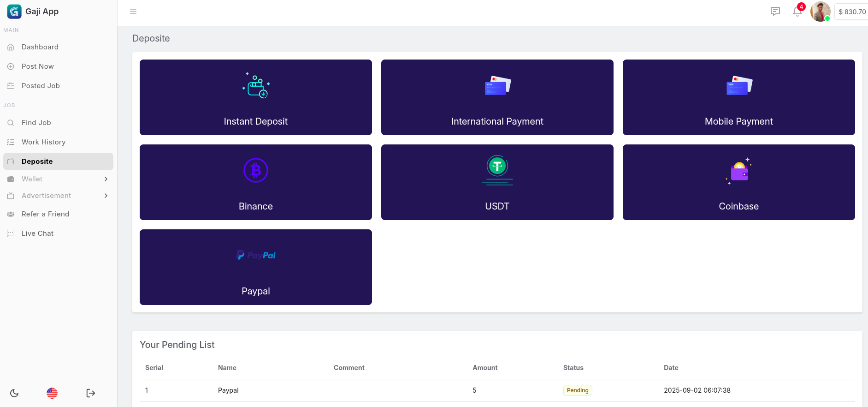Choose the International Payment card
868x407 pixels.
point(497,97)
